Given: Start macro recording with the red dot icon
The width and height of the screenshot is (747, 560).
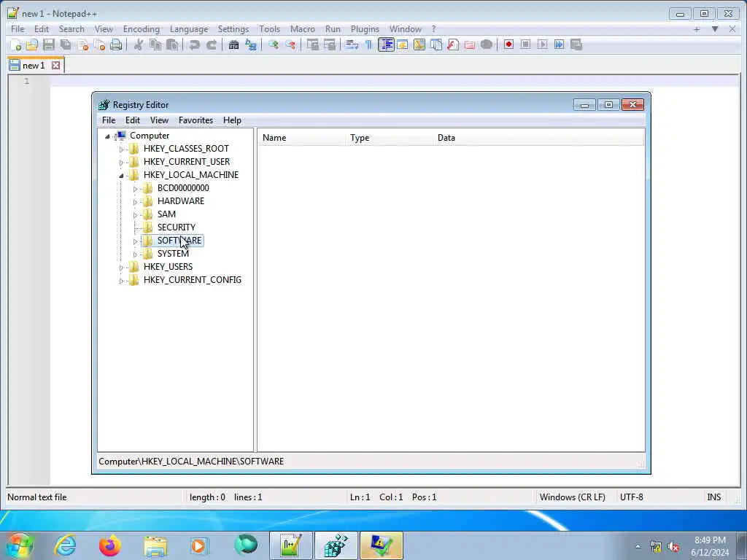Looking at the screenshot, I should click(508, 44).
